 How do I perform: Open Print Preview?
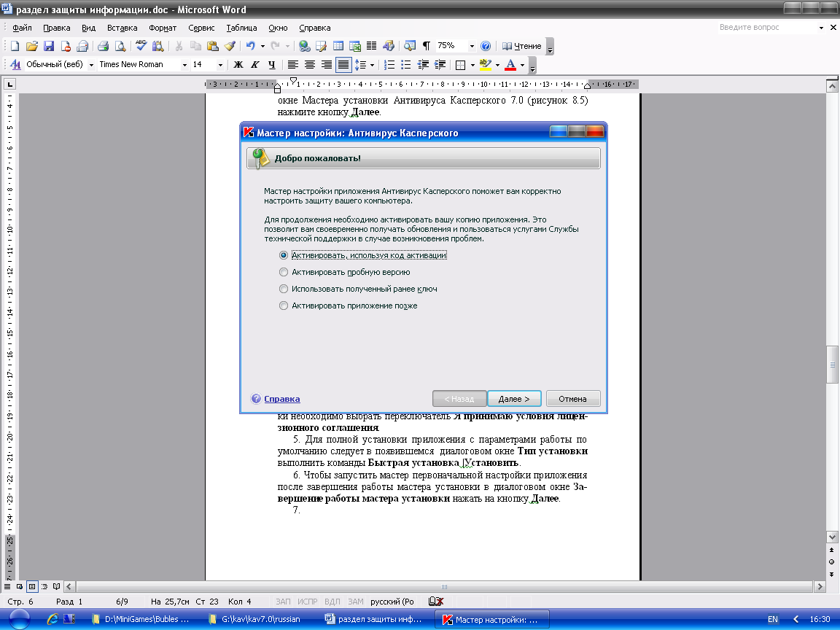(x=120, y=46)
